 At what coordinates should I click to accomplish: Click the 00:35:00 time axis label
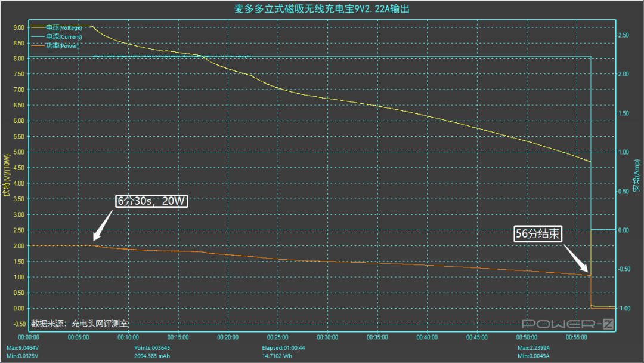[x=377, y=337]
